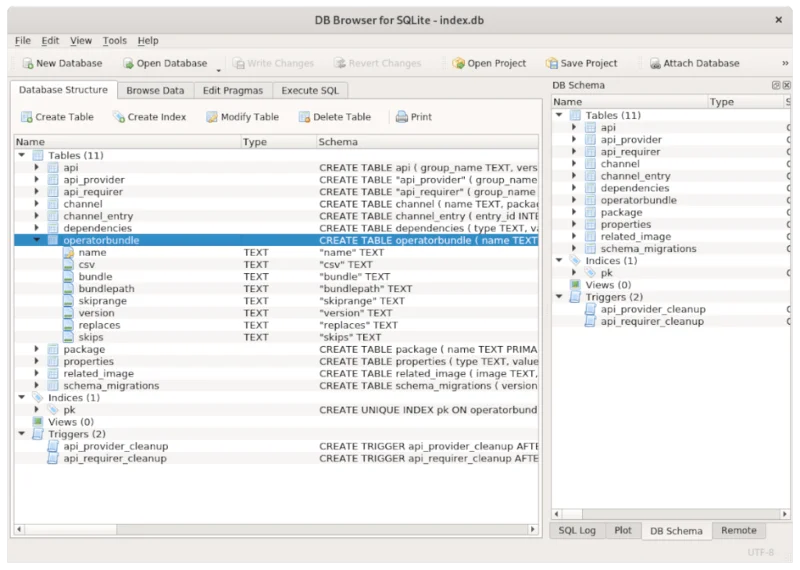Click the Indices icon in DB Schema panel
This screenshot has height=570, width=800.
[575, 261]
